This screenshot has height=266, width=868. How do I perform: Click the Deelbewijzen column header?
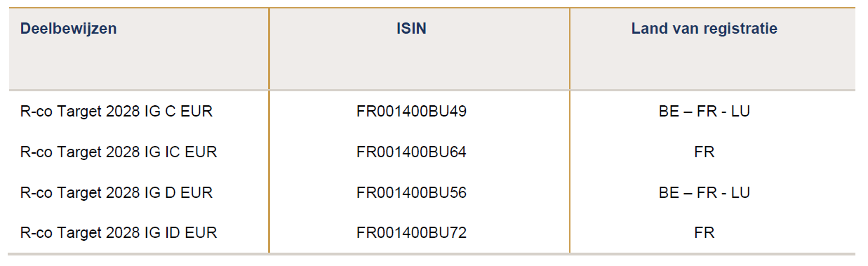click(69, 29)
